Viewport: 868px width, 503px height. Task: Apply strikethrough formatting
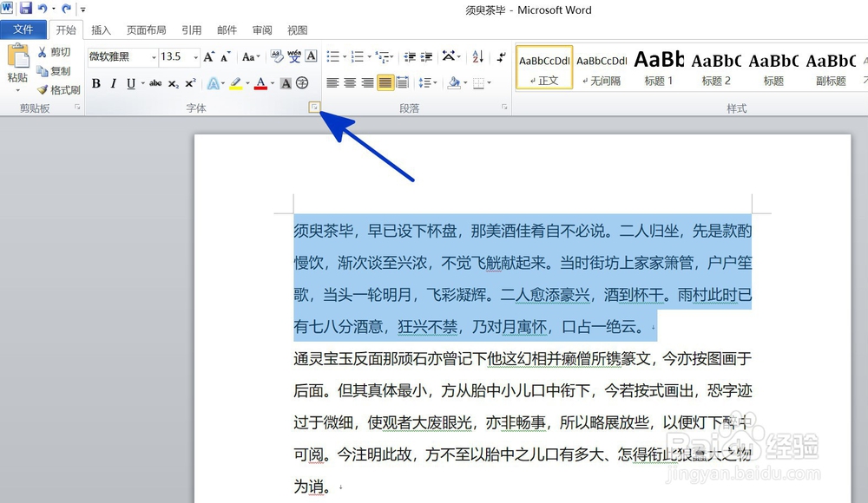click(x=156, y=84)
